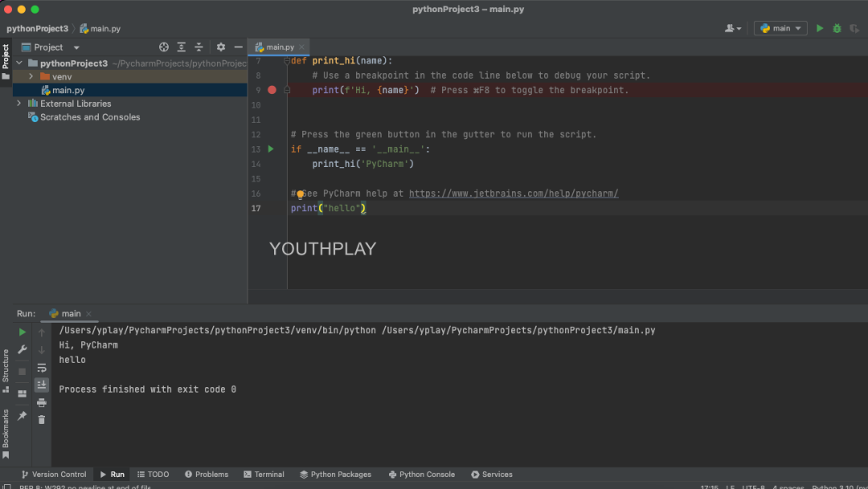This screenshot has height=489, width=868.
Task: Open the Terminal tool window tab
Action: (x=264, y=475)
